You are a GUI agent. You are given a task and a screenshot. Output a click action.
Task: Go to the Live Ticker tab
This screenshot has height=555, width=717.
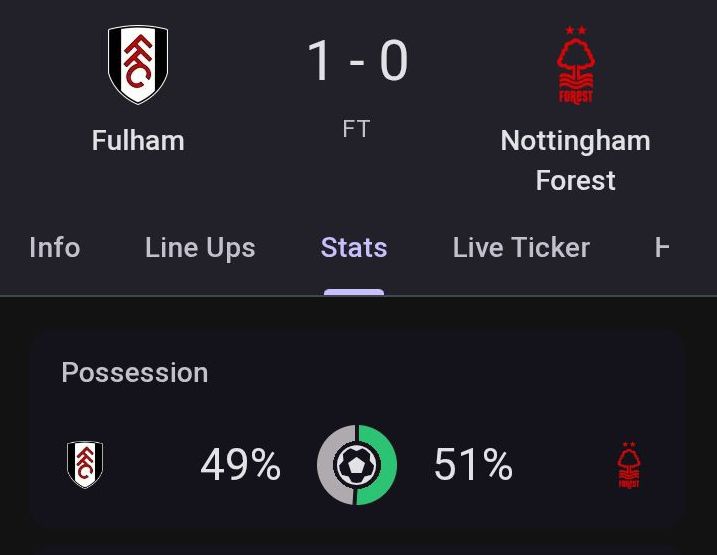coord(521,247)
